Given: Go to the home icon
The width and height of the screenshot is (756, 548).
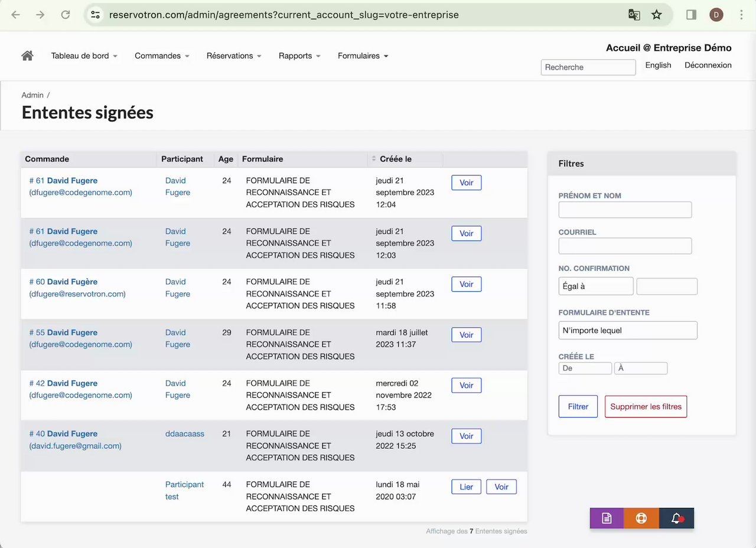Looking at the screenshot, I should pyautogui.click(x=27, y=56).
